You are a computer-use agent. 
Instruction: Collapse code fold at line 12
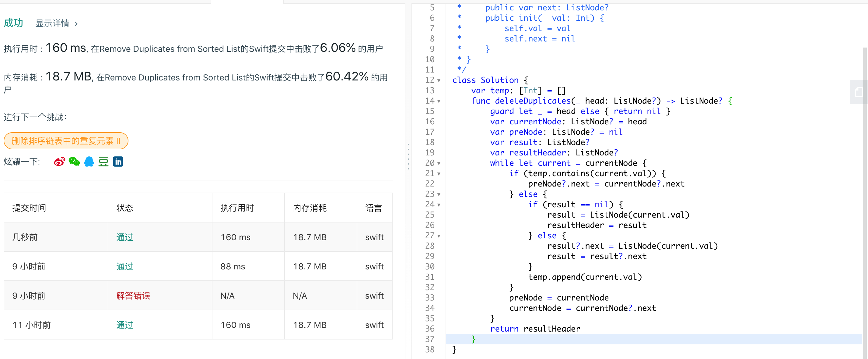pyautogui.click(x=439, y=81)
